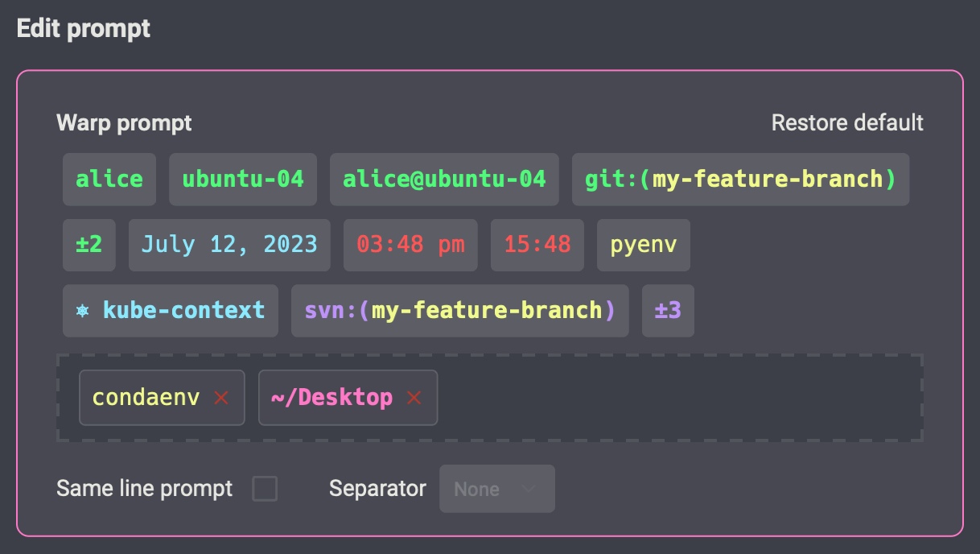Add the alice username chip
This screenshot has height=554, width=980.
tap(109, 180)
